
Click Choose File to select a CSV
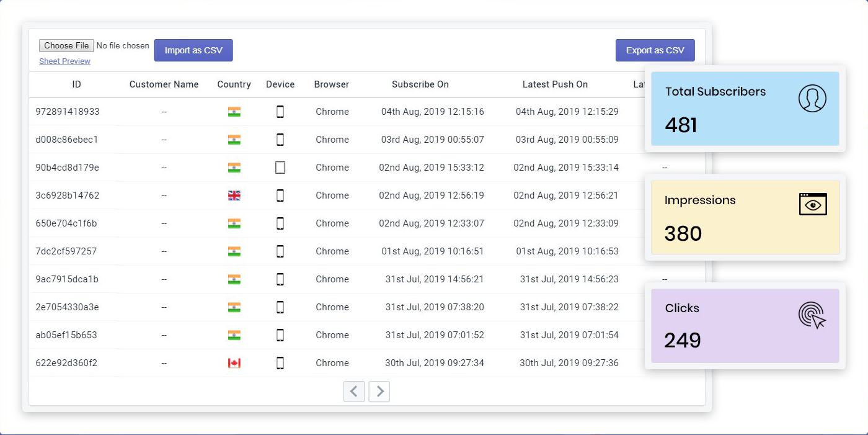[66, 45]
